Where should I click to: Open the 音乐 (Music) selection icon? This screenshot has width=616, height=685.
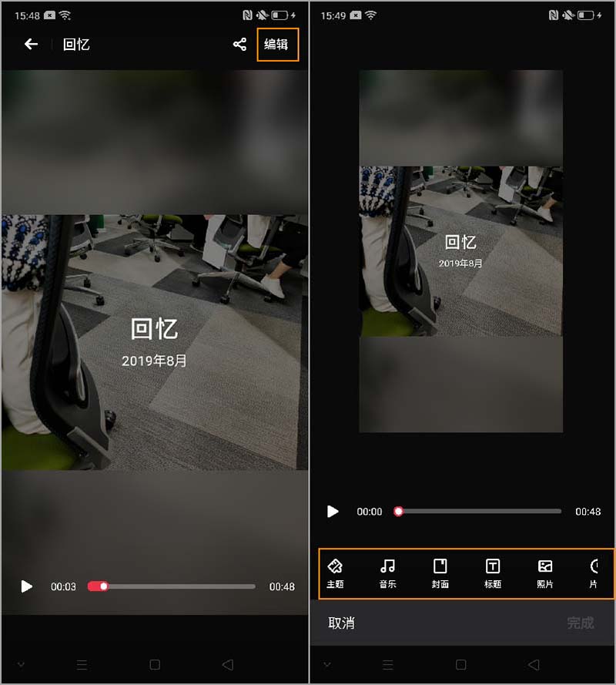[387, 573]
